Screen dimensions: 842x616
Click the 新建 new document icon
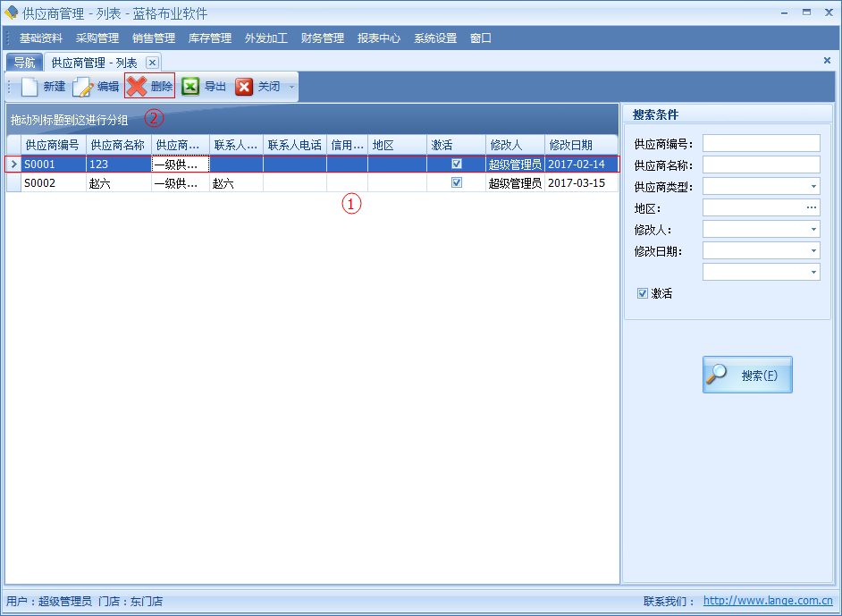click(x=29, y=87)
